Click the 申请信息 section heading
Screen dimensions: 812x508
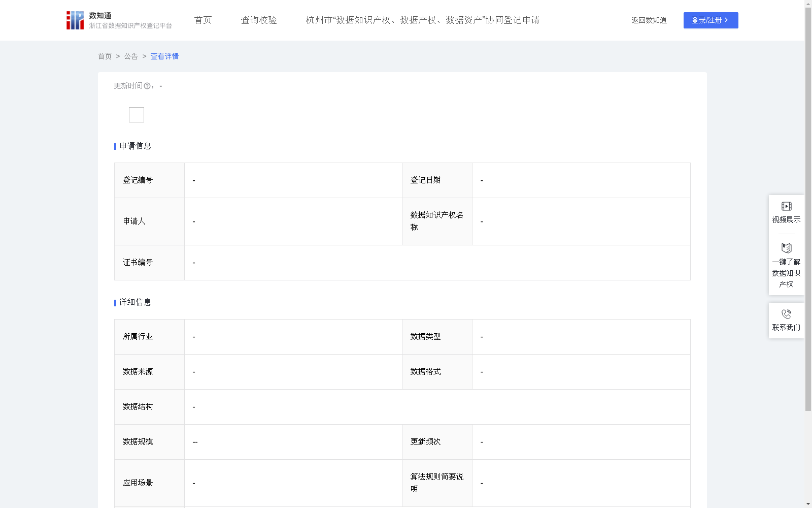pyautogui.click(x=136, y=146)
